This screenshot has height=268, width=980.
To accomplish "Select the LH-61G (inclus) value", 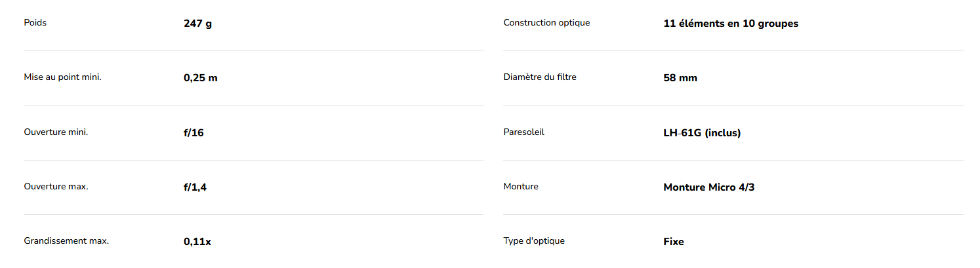I will tap(702, 133).
